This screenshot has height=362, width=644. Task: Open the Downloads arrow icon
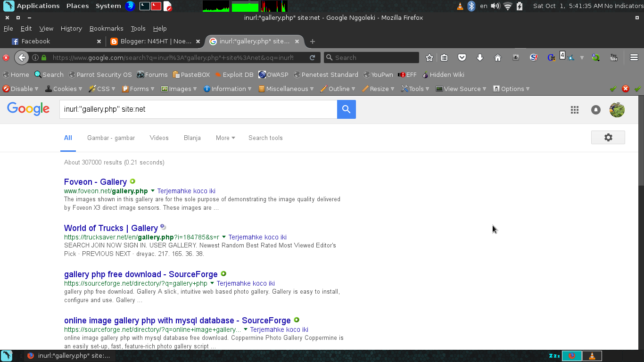pyautogui.click(x=479, y=57)
